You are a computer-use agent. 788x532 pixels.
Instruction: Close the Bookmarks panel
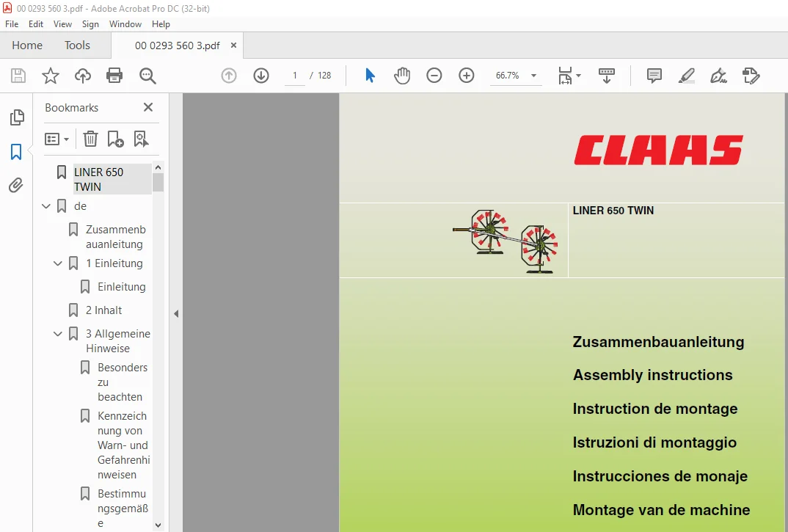(147, 107)
